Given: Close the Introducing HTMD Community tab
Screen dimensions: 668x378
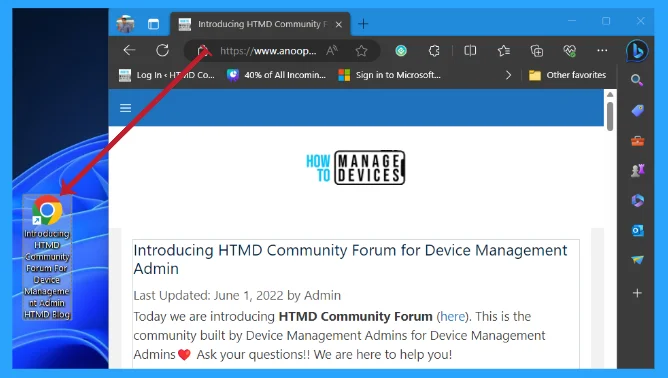Looking at the screenshot, I should click(x=339, y=25).
